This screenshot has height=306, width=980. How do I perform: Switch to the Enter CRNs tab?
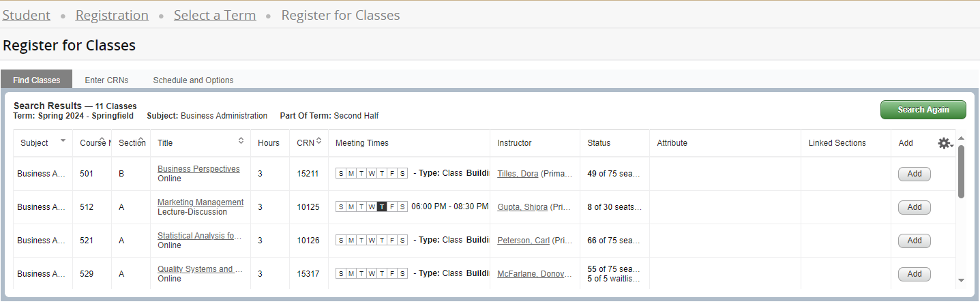tap(106, 80)
